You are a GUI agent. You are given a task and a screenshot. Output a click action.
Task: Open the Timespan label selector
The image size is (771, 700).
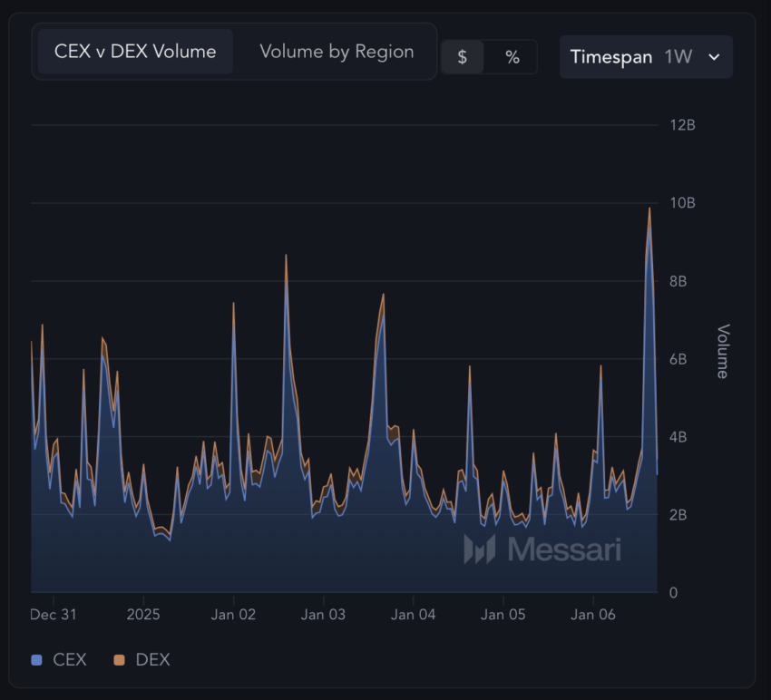point(610,57)
